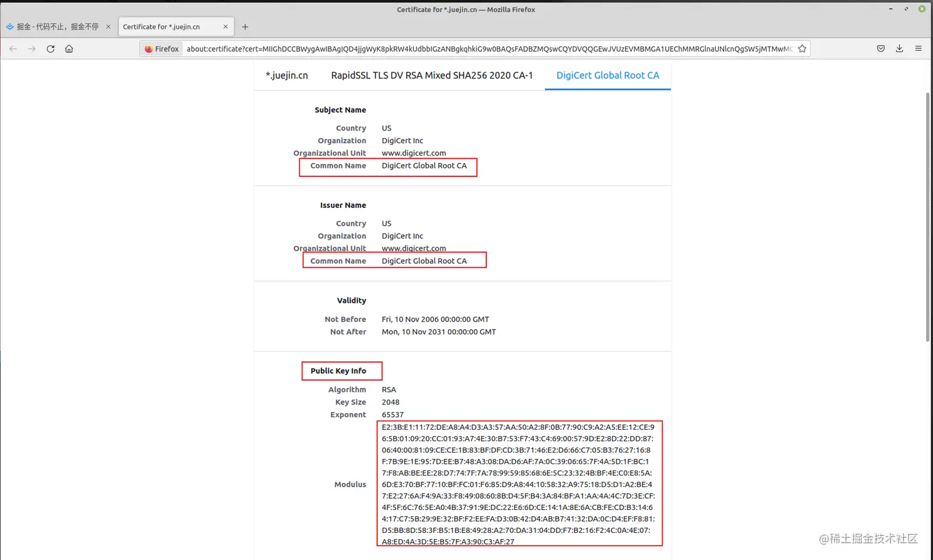Go forward with the forward arrow
This screenshot has height=560, width=933.
[32, 49]
